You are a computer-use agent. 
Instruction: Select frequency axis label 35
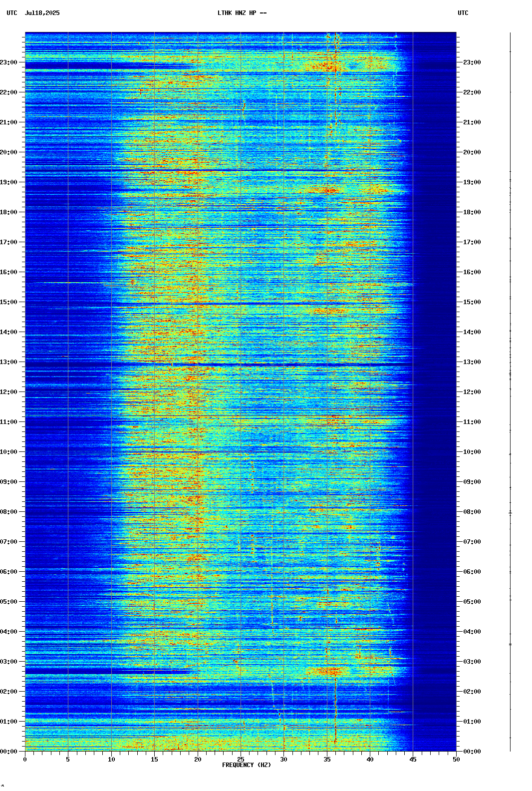click(x=327, y=760)
